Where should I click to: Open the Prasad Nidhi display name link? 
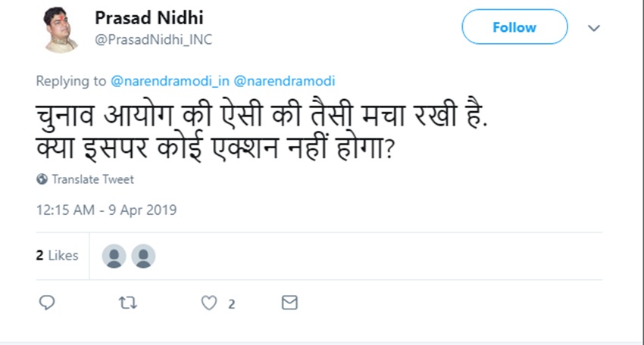point(149,17)
